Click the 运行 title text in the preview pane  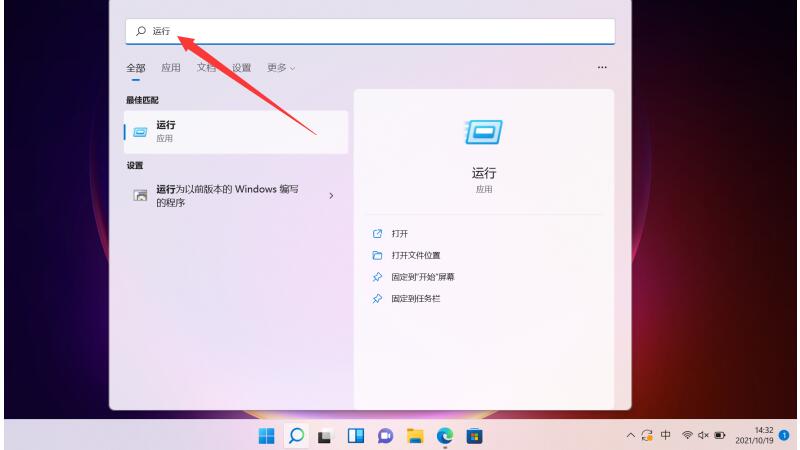coord(484,173)
